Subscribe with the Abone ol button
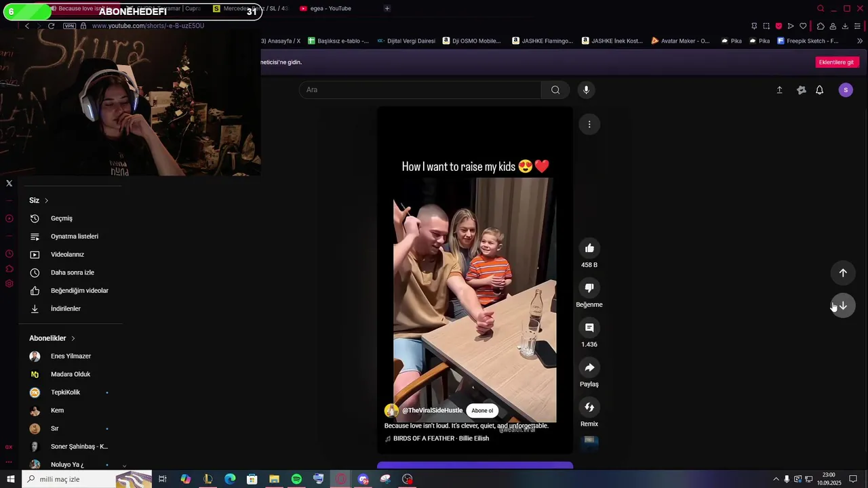 (482, 411)
